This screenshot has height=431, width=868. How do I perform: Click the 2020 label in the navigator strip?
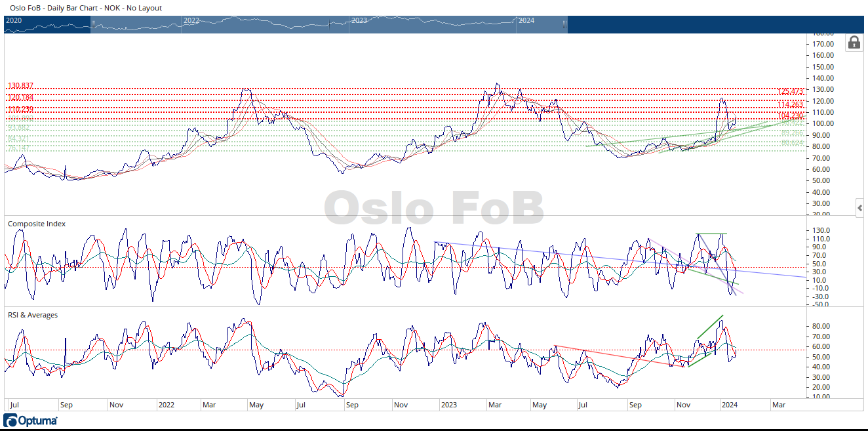[13, 20]
